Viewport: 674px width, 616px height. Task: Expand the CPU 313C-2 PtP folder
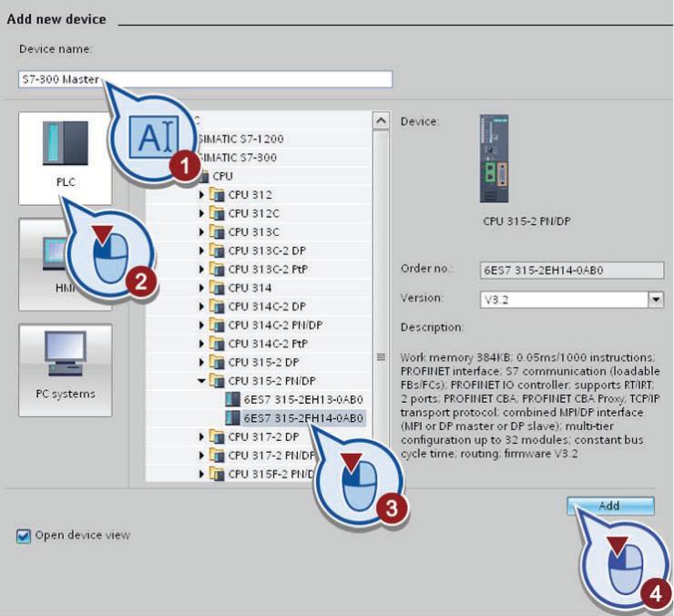coord(201,270)
